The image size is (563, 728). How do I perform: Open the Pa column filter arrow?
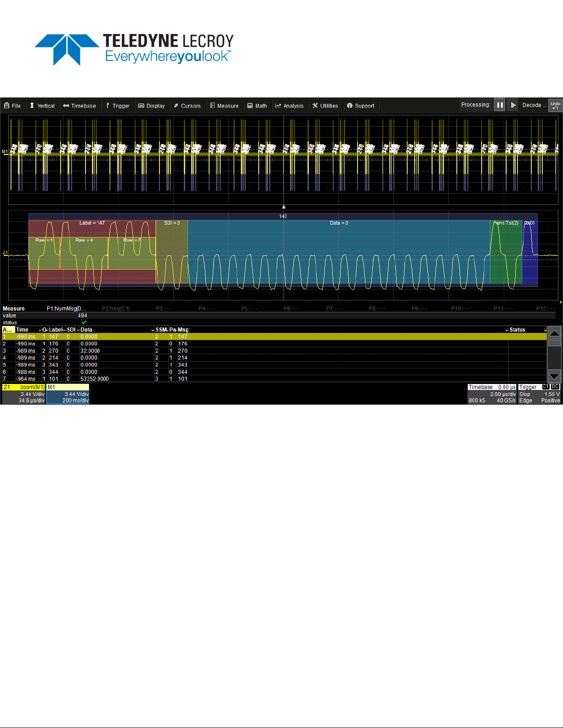click(176, 330)
